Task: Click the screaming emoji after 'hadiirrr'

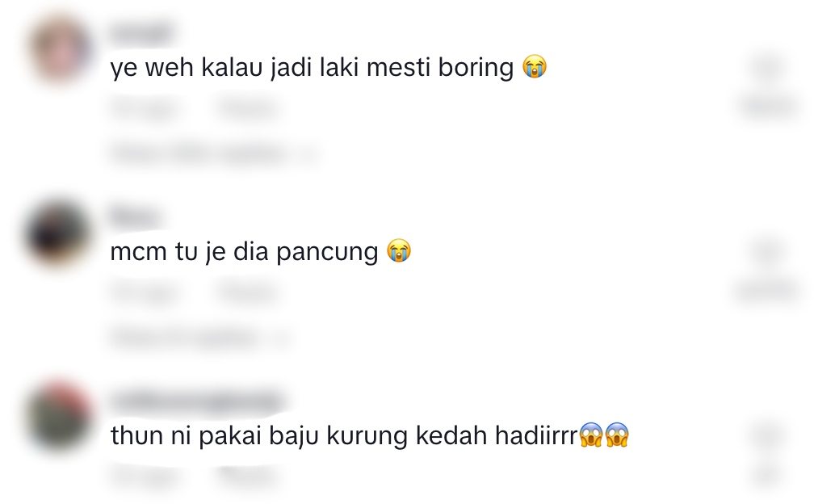Action: (x=603, y=435)
